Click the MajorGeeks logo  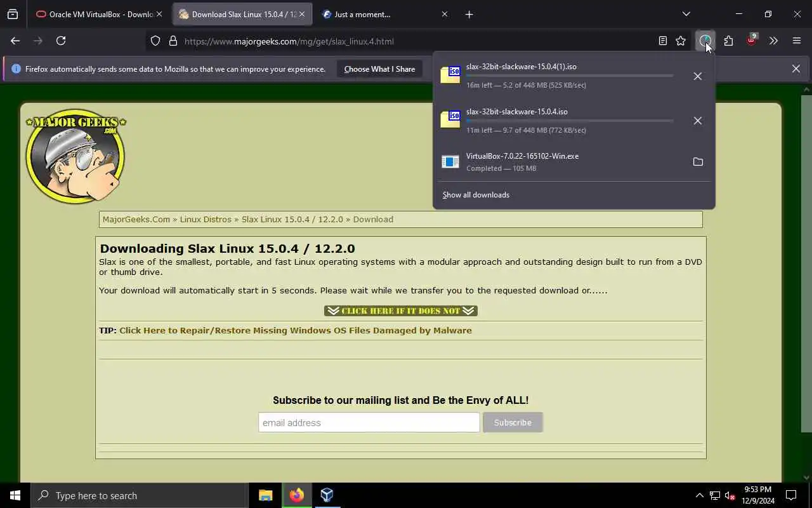click(75, 157)
